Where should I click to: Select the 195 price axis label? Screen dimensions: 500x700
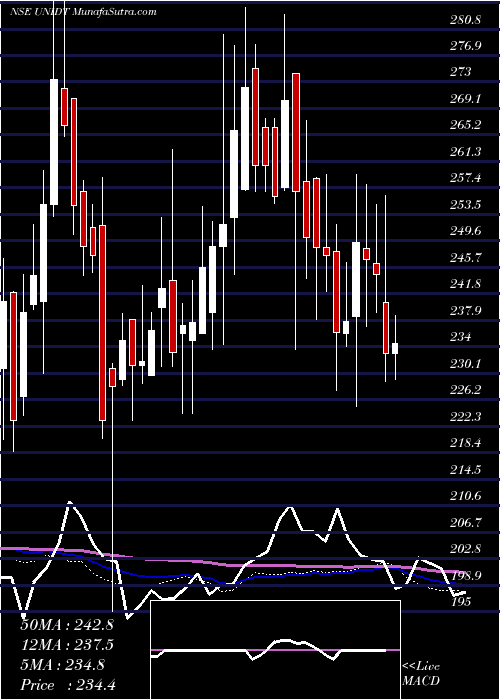[x=460, y=602]
